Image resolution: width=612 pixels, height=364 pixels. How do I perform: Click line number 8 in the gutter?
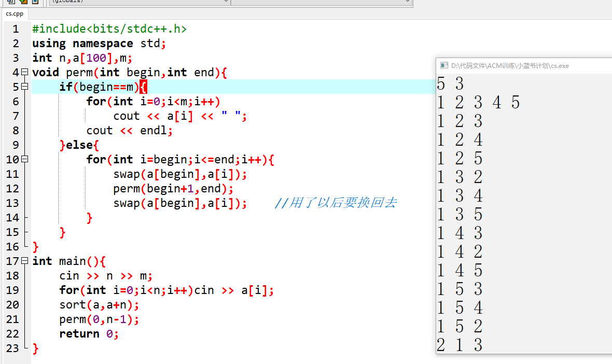(x=16, y=130)
